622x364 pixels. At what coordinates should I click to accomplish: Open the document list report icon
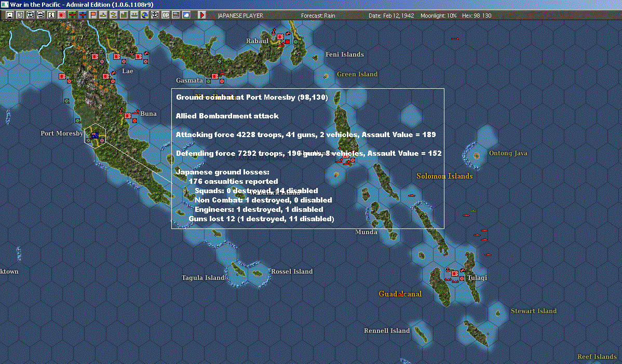pos(20,15)
